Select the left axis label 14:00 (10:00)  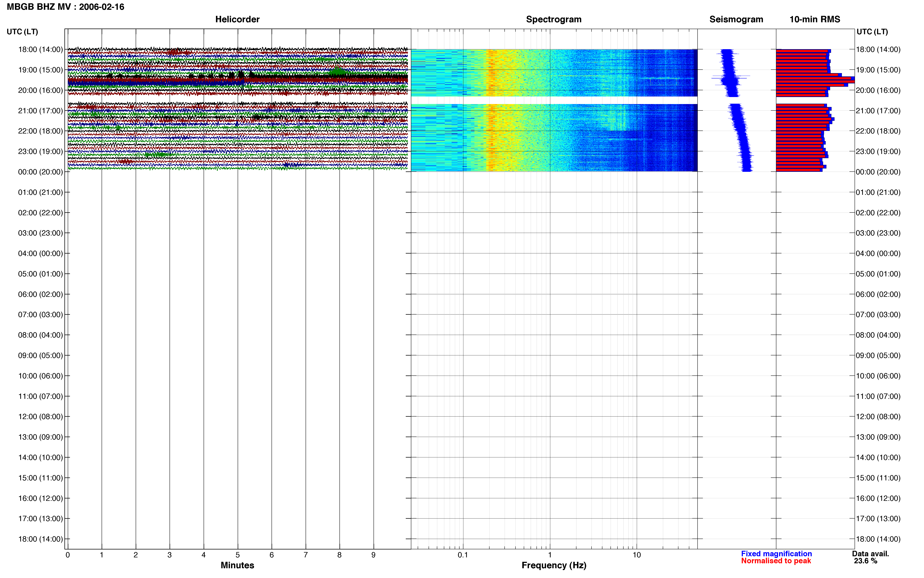(x=41, y=458)
